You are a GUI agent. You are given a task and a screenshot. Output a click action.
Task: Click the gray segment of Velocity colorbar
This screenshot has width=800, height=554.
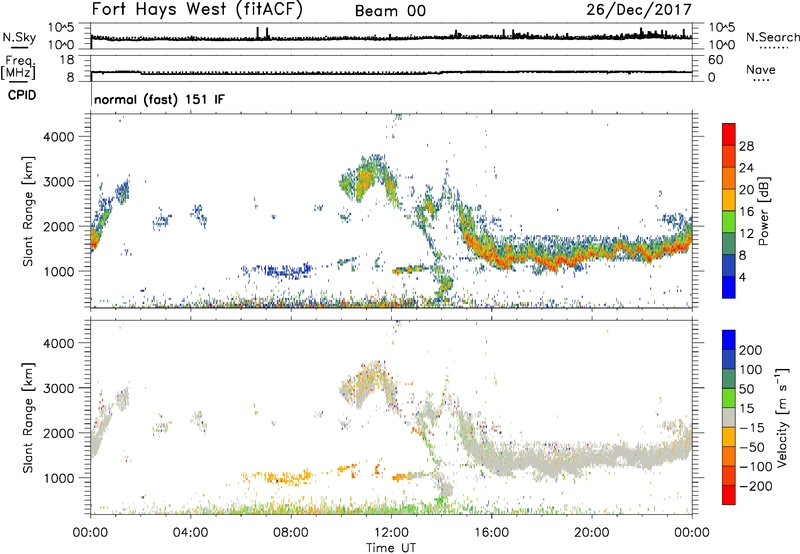(x=729, y=418)
